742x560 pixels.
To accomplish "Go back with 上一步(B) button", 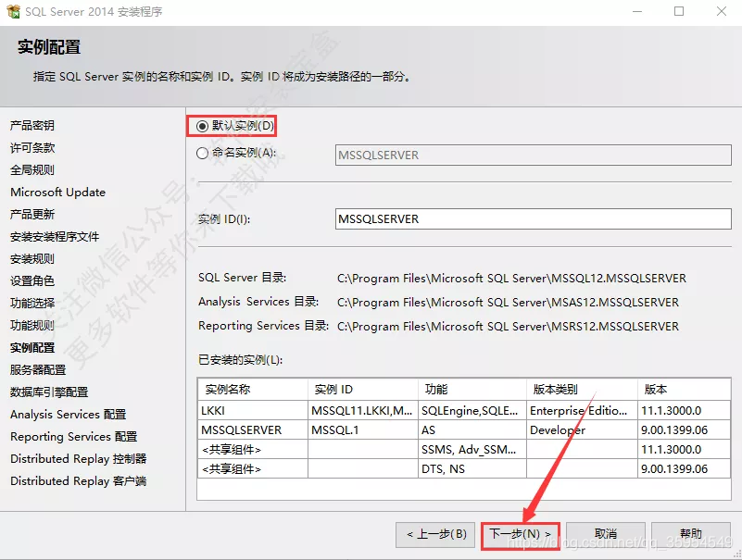I will click(435, 534).
